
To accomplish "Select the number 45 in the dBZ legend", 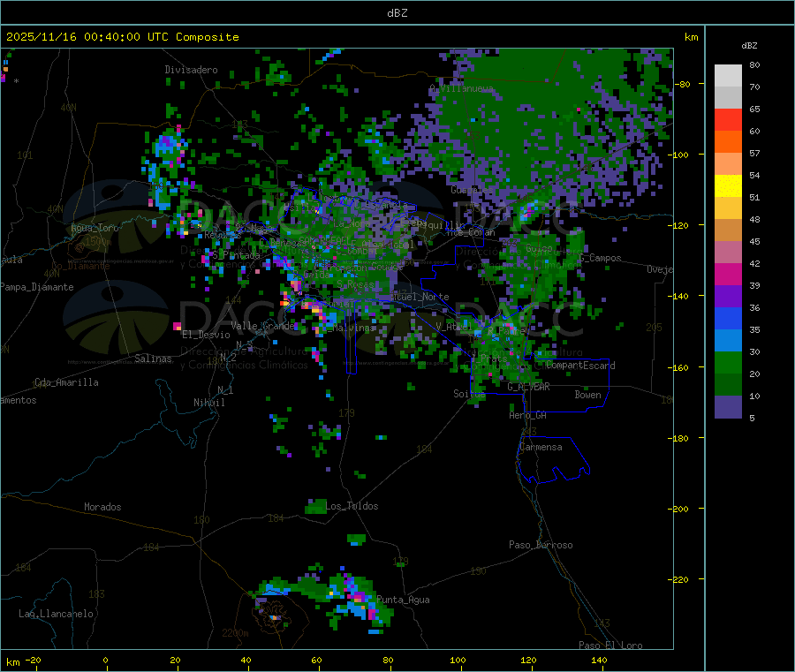I will pos(754,242).
